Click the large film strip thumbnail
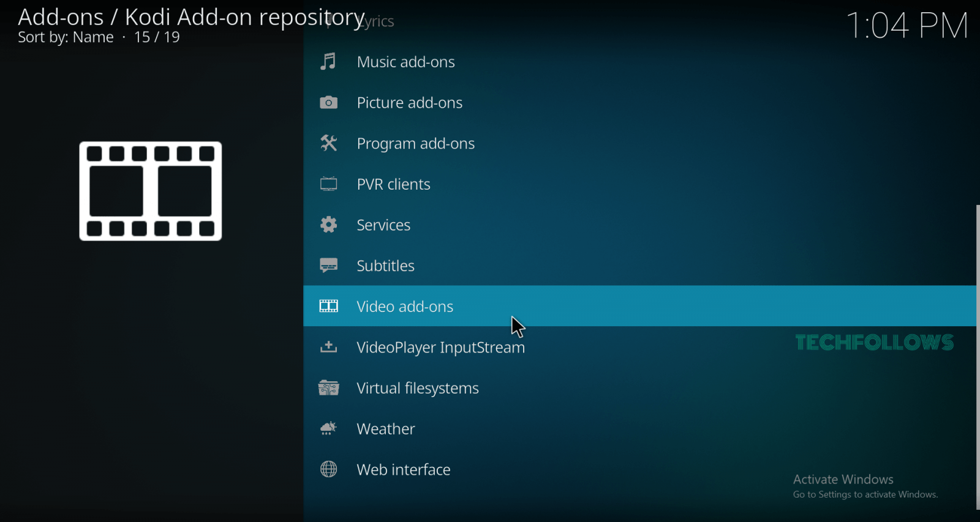Viewport: 980px width, 522px height. 151,191
